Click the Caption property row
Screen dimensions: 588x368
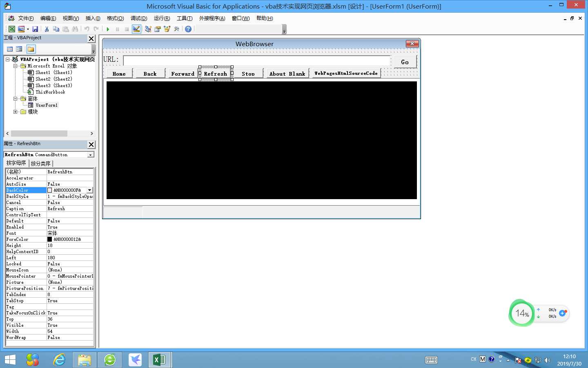[x=49, y=209]
